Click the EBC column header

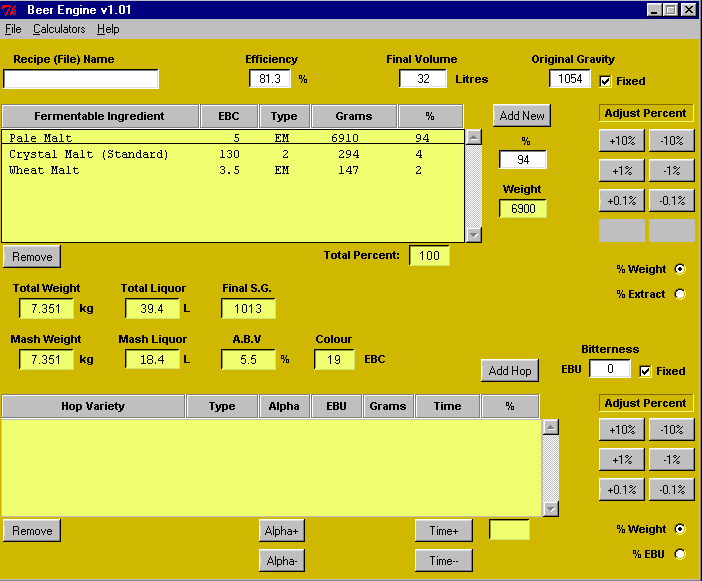point(229,116)
